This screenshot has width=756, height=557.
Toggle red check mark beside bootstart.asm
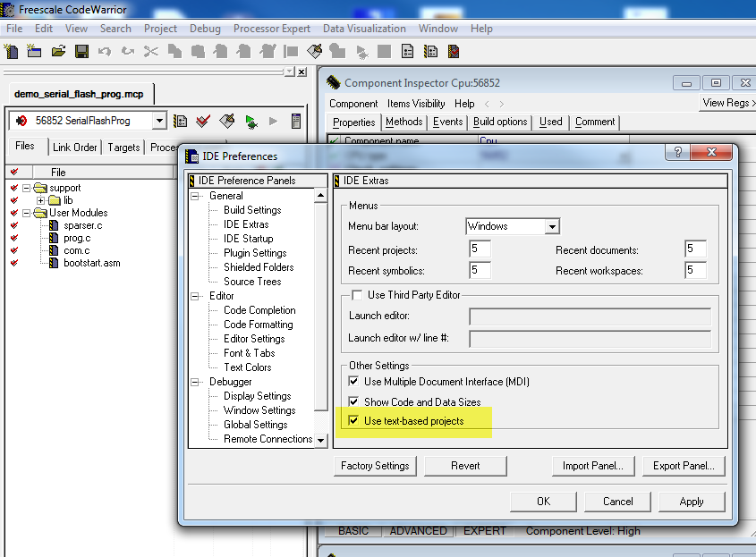[x=14, y=263]
